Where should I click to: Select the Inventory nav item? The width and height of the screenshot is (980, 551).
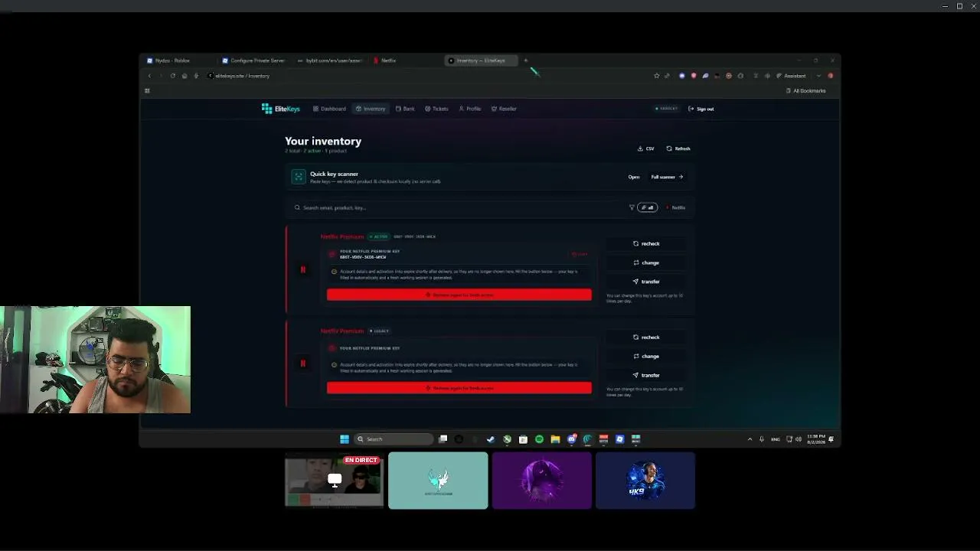(x=371, y=109)
